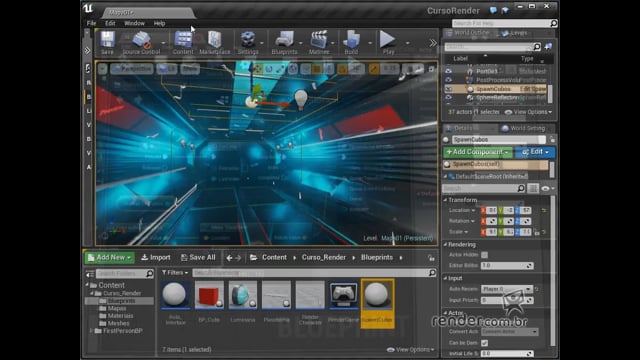The image size is (640, 360).
Task: Toggle the Can be Damaged checkbox
Action: point(484,343)
